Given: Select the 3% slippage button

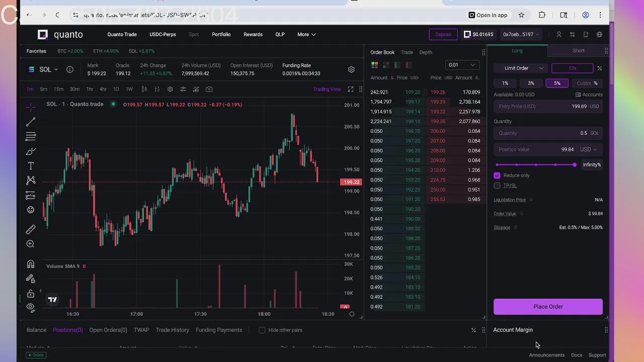Looking at the screenshot, I should pos(531,83).
